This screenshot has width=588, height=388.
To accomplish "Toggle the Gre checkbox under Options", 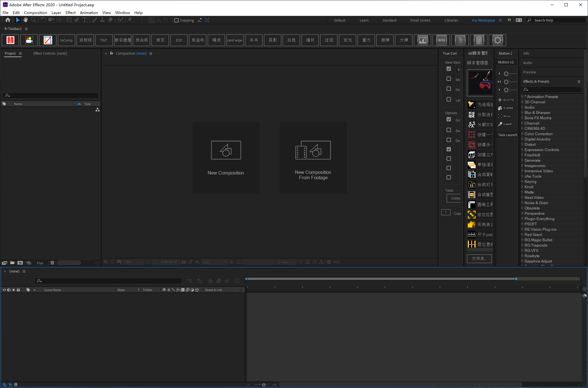I will 449,120.
